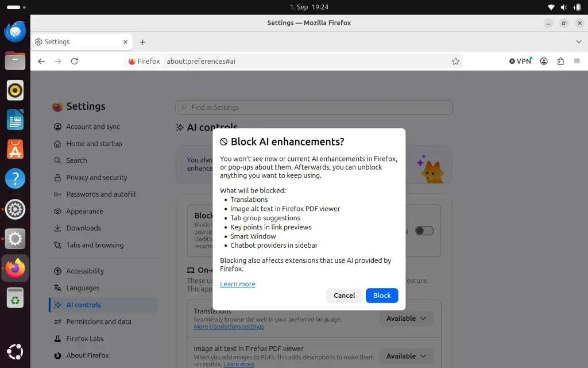The height and width of the screenshot is (368, 588).
Task: Confirm by clicking the Block button
Action: pyautogui.click(x=382, y=296)
